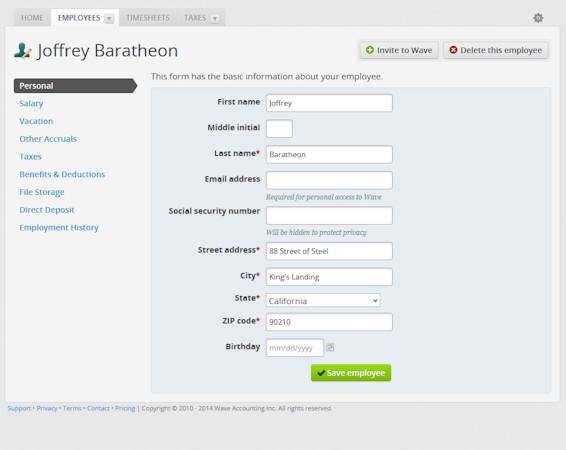The width and height of the screenshot is (566, 450).
Task: Expand the Employees tab dropdown arrow
Action: point(109,18)
